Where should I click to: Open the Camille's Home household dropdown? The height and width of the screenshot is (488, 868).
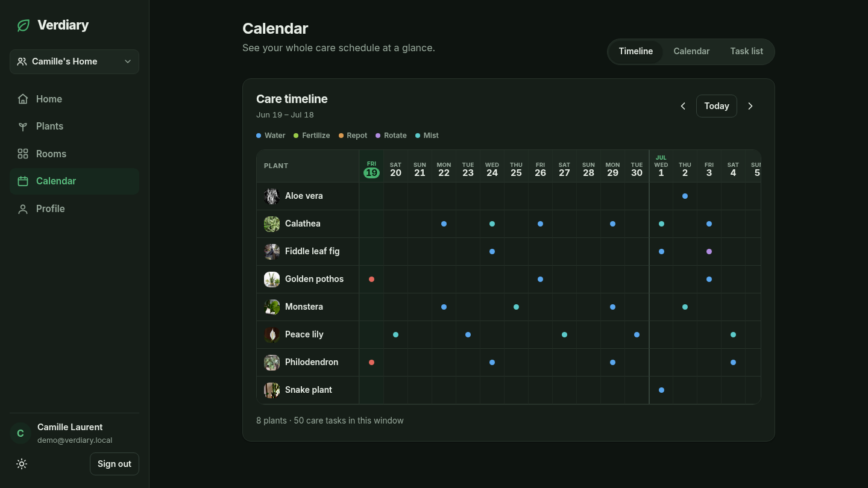coord(74,61)
